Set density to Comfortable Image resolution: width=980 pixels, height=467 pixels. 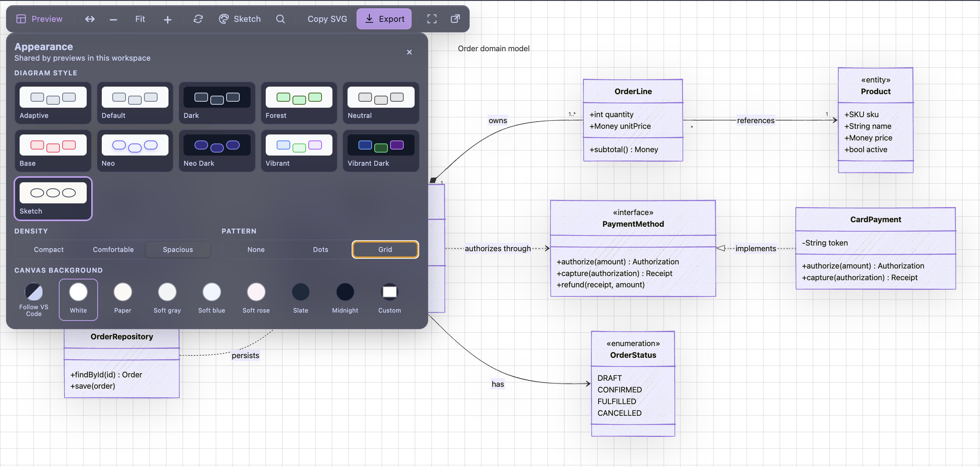tap(113, 250)
